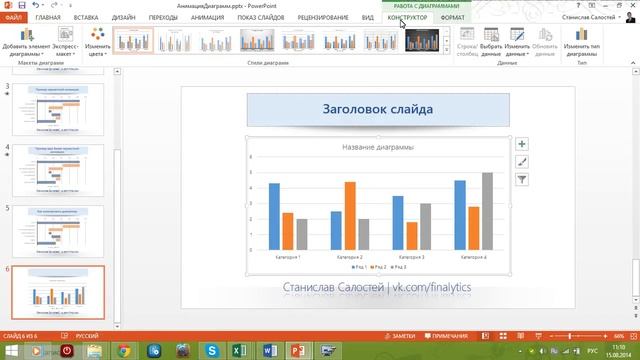Switch to the ВИД tab
This screenshot has height=360, width=640.
point(367,18)
